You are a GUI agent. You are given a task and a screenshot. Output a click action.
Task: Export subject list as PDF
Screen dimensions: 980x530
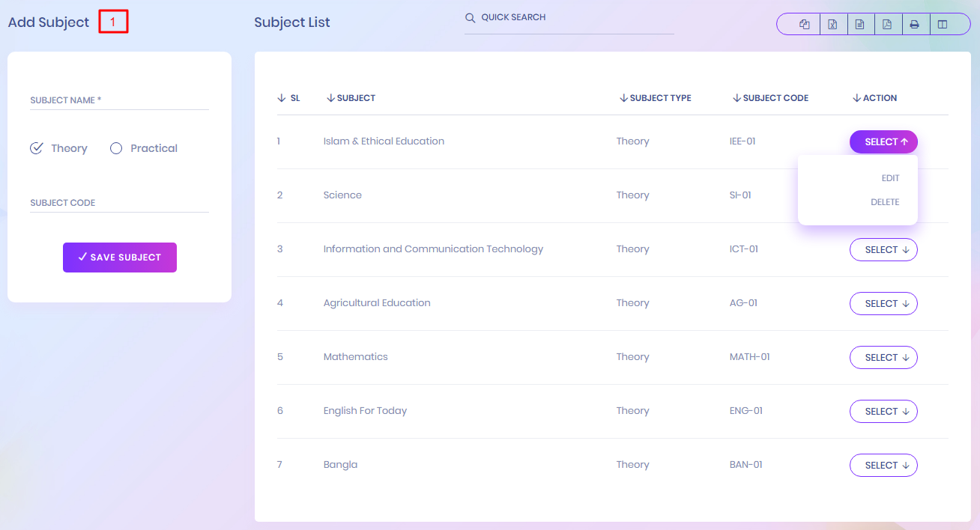(x=887, y=24)
